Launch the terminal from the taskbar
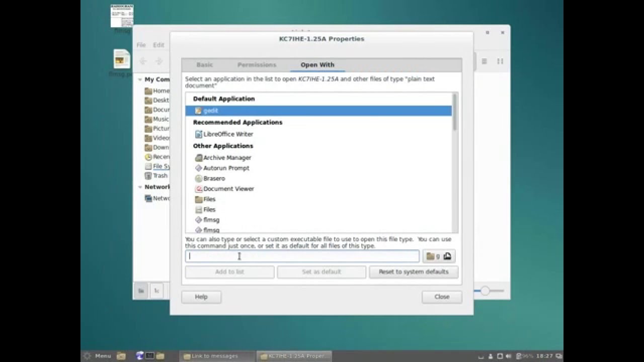Viewport: 644px width, 362px height. pos(150,356)
